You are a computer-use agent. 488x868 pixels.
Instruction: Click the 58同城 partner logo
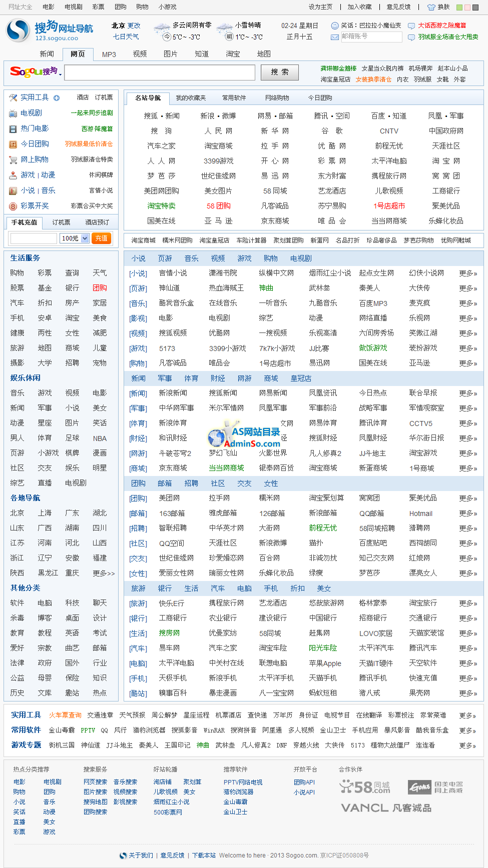click(x=364, y=786)
